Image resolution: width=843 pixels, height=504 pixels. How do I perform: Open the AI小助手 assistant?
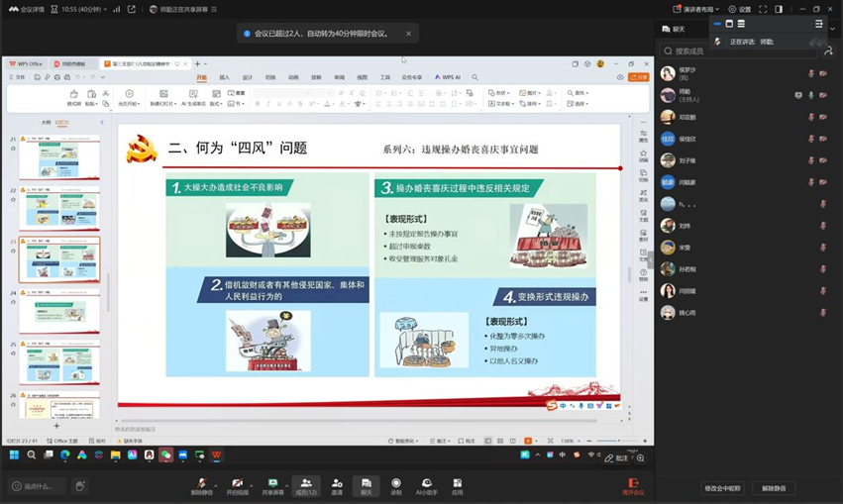coord(427,482)
